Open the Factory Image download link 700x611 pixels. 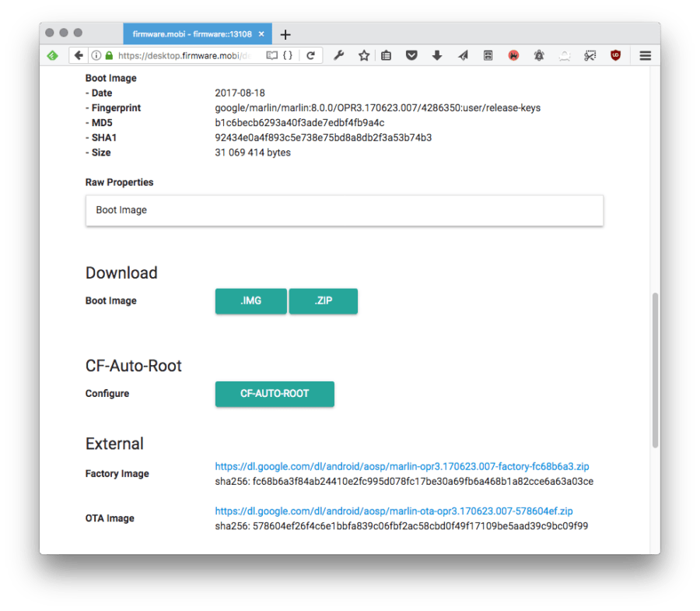point(402,466)
